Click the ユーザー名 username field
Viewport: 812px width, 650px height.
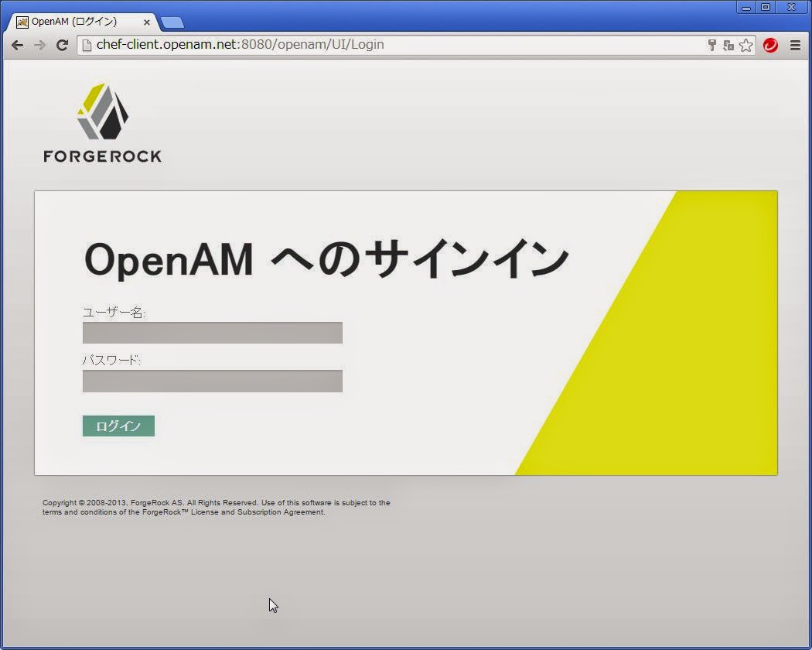[x=212, y=332]
